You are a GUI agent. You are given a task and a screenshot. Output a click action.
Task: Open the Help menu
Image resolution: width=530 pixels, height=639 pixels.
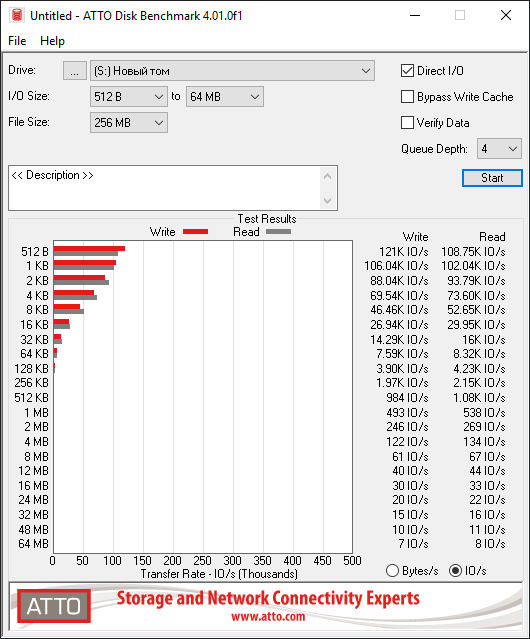(52, 41)
